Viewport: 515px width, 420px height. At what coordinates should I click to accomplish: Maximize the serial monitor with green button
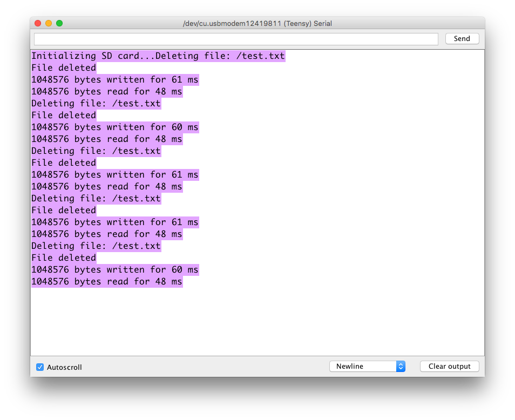(59, 23)
